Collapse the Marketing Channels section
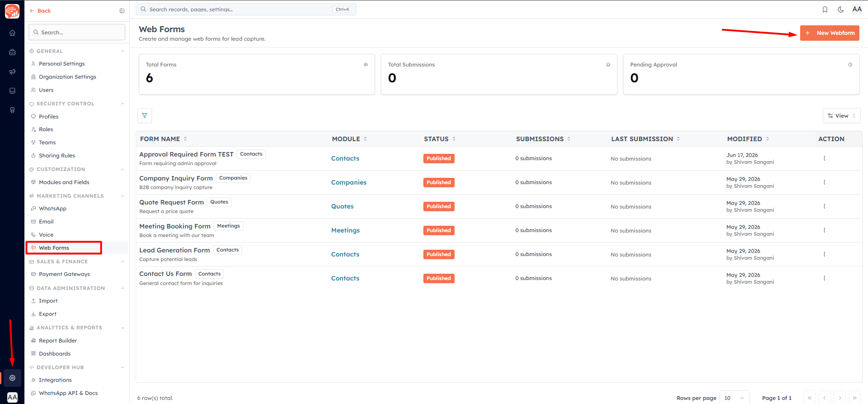The image size is (868, 404). pos(123,196)
